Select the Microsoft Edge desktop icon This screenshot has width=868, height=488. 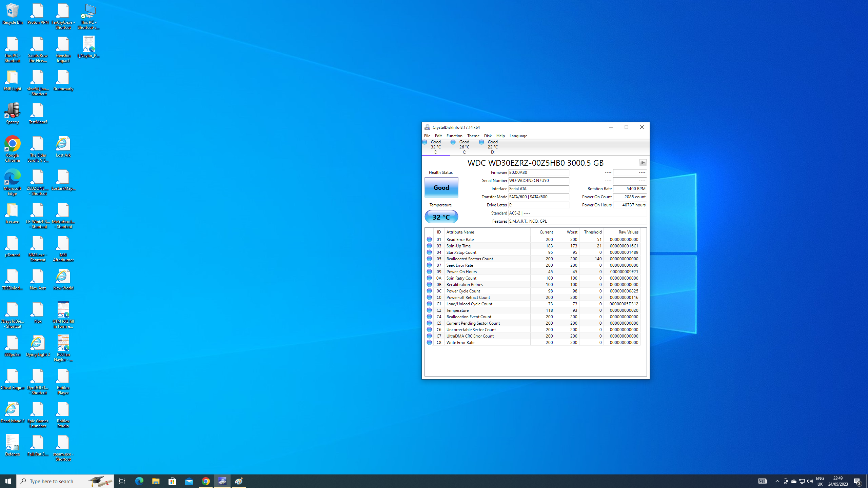(x=13, y=183)
